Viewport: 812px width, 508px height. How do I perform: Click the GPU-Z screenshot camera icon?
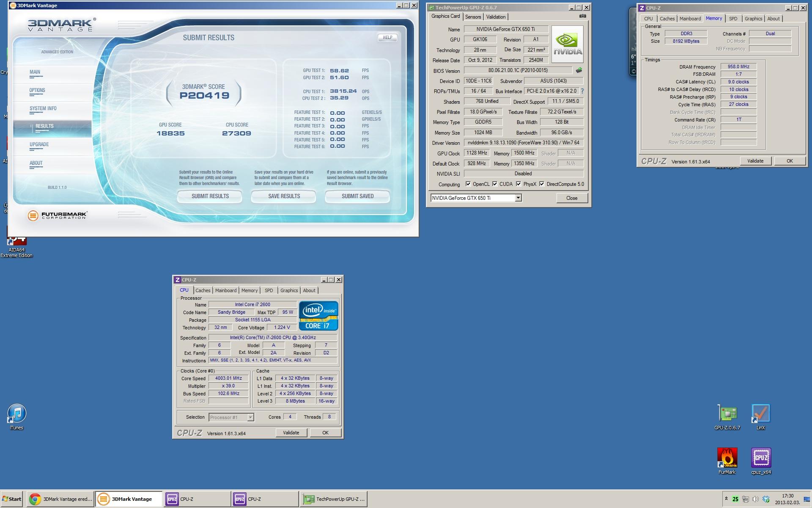(582, 16)
